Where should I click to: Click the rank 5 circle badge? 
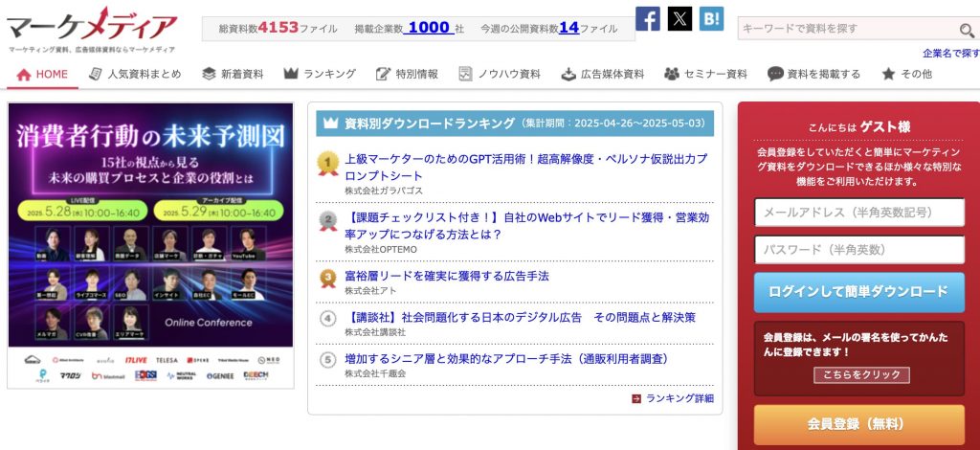[x=327, y=359]
